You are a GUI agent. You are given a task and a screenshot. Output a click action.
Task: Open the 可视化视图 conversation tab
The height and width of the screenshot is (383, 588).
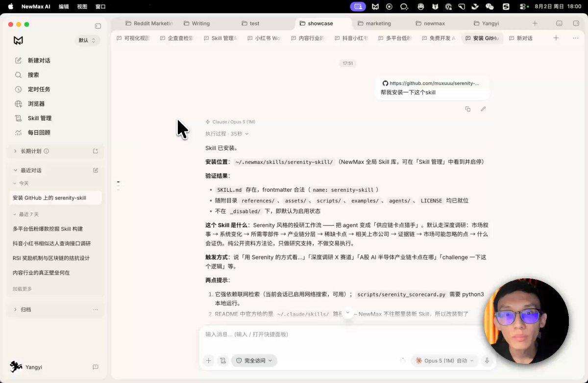pyautogui.click(x=133, y=38)
